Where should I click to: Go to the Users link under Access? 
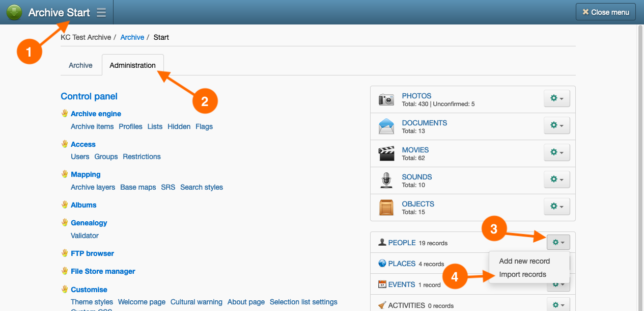tap(80, 157)
